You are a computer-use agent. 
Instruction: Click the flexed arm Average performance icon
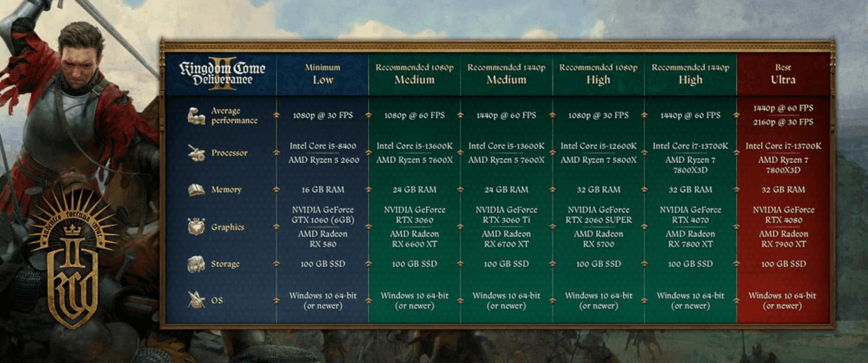(x=196, y=116)
